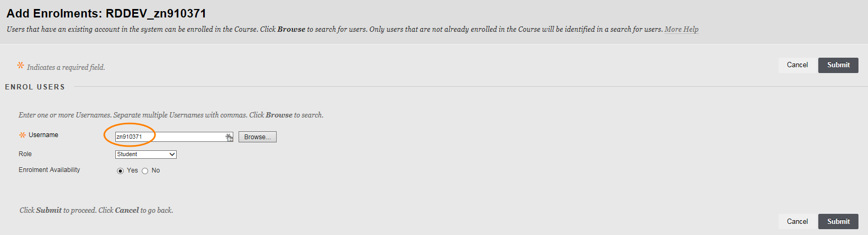This screenshot has width=868, height=235.
Task: Click the Add Enrolments page heading
Action: 106,13
